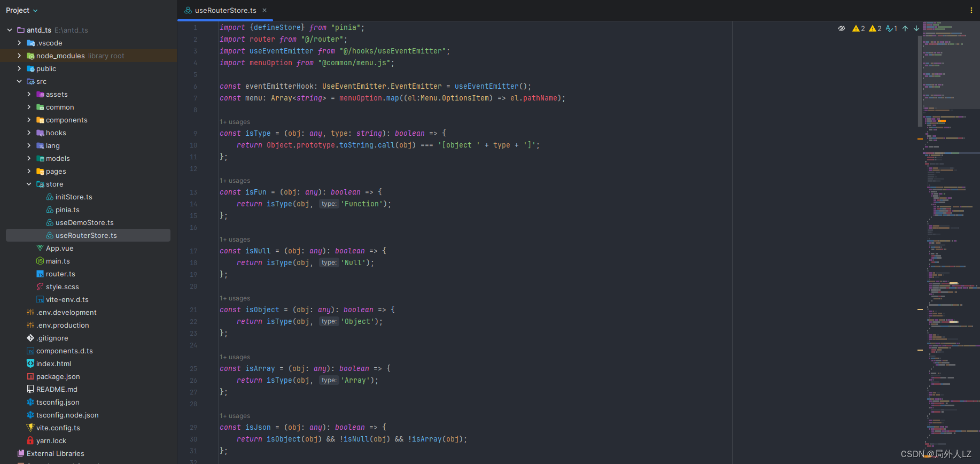Click the .gitignore file icon
Screen dimensions: 980x464
coord(30,338)
